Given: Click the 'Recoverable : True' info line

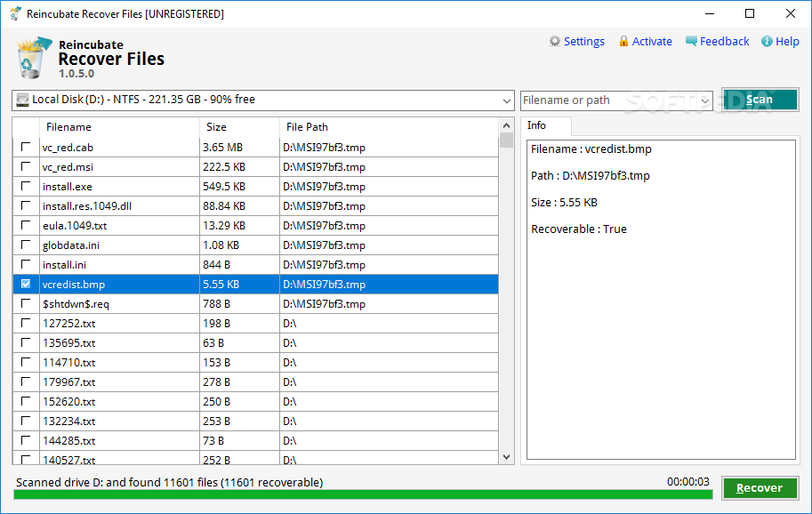Looking at the screenshot, I should coord(579,229).
